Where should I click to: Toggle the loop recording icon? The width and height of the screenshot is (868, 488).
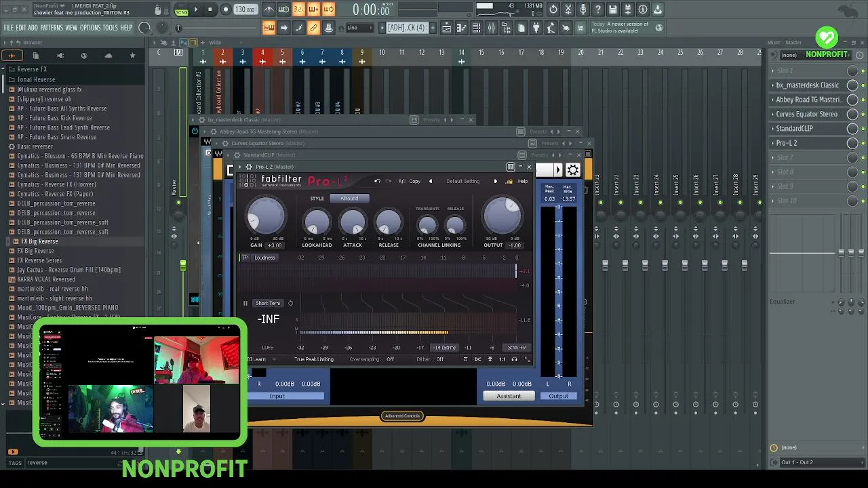click(x=328, y=9)
